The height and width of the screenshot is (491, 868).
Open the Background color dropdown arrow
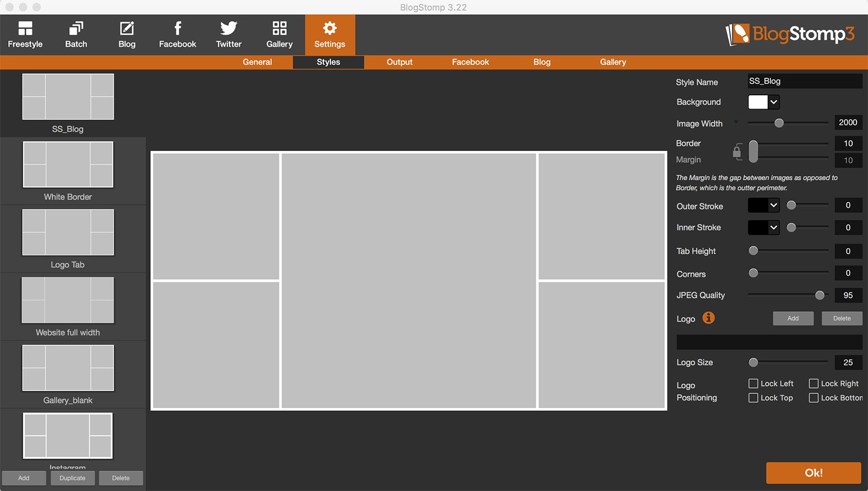point(774,102)
